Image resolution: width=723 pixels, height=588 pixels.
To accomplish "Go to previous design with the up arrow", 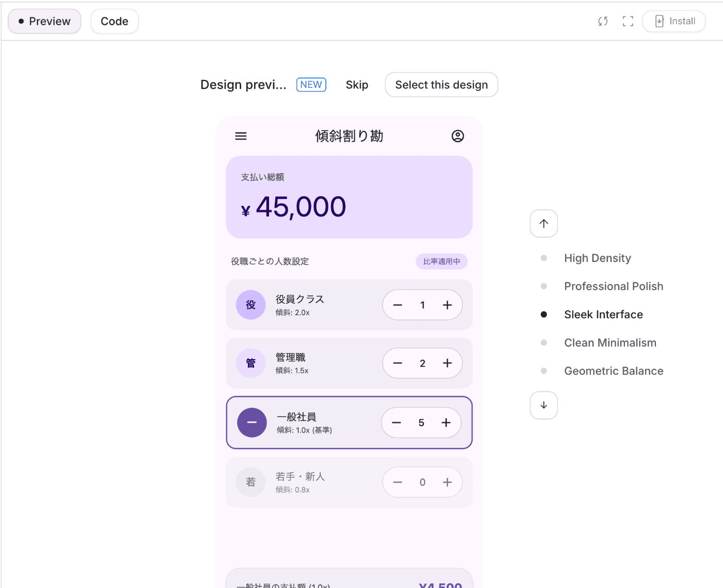I will (x=544, y=224).
